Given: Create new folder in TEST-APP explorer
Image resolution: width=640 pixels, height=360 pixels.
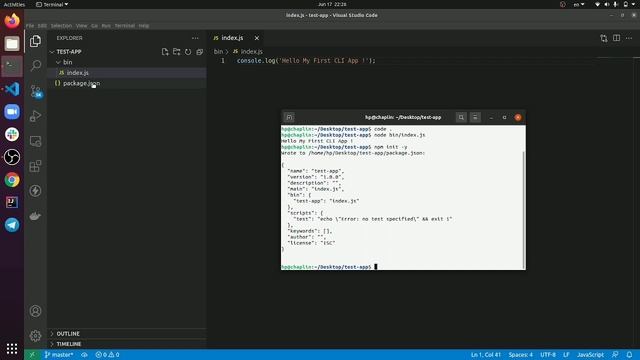Looking at the screenshot, I should point(176,52).
